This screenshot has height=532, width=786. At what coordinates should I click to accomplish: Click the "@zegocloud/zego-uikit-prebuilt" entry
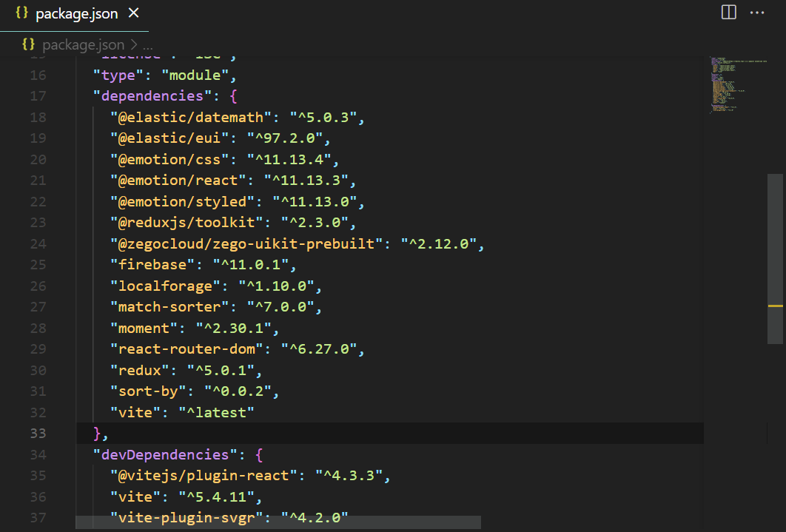click(x=246, y=244)
